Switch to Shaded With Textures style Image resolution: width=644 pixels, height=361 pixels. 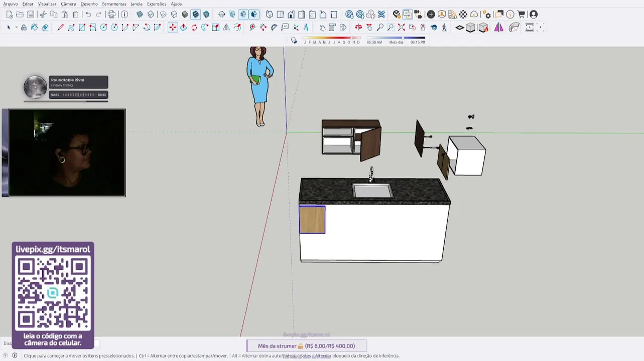196,15
